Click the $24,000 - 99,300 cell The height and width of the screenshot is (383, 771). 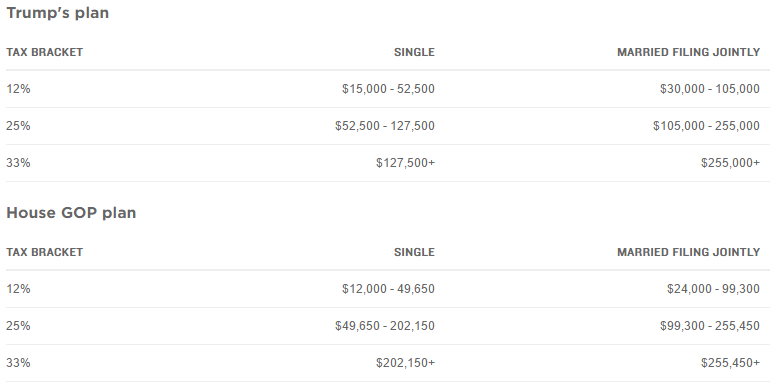click(x=713, y=289)
